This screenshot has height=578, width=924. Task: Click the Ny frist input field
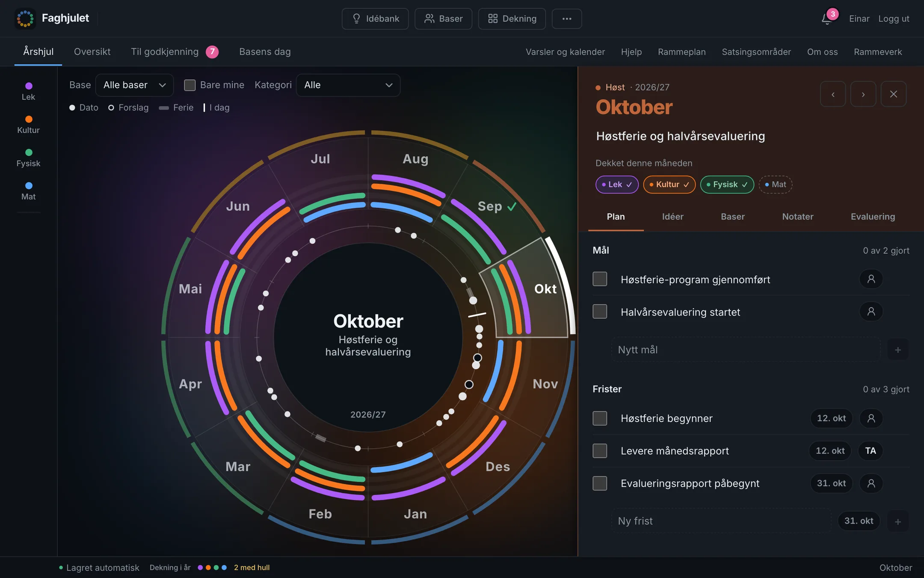coord(721,521)
